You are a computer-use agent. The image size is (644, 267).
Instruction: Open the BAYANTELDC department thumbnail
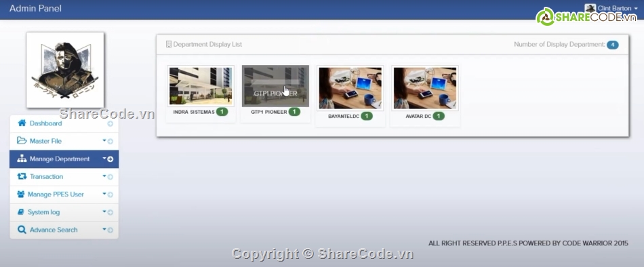pos(350,88)
